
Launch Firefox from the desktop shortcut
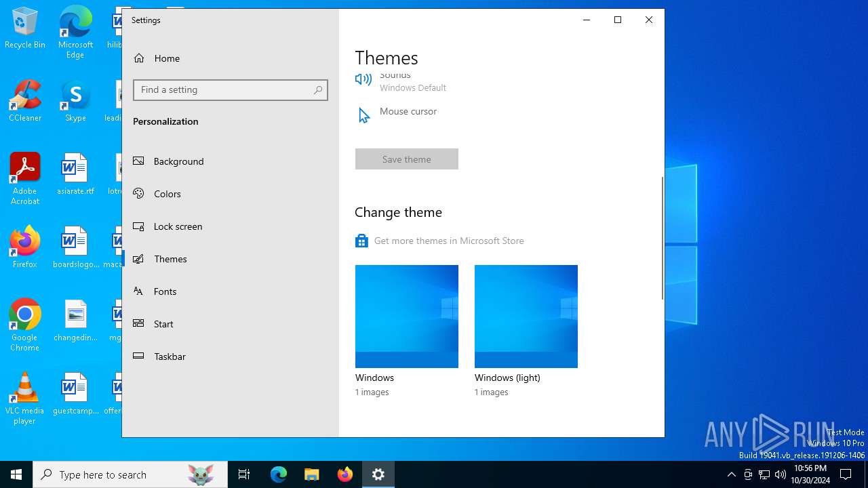pos(25,247)
